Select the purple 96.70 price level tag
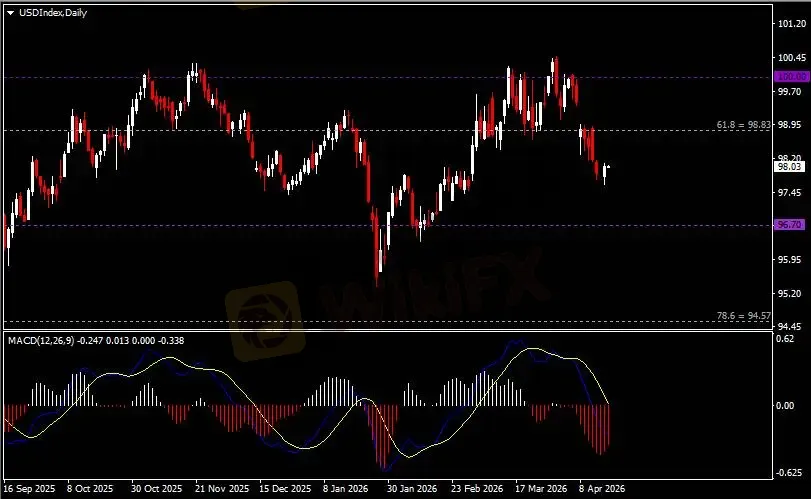 click(788, 225)
